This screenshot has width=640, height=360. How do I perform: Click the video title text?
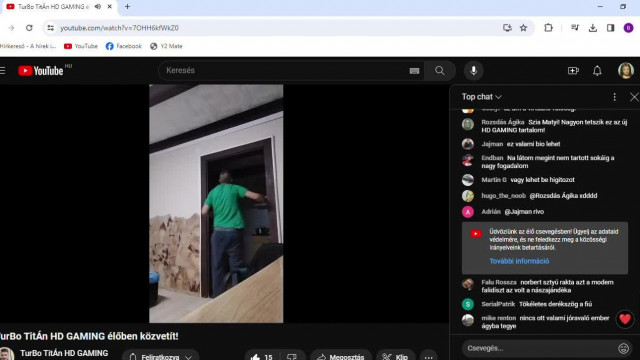(88, 336)
